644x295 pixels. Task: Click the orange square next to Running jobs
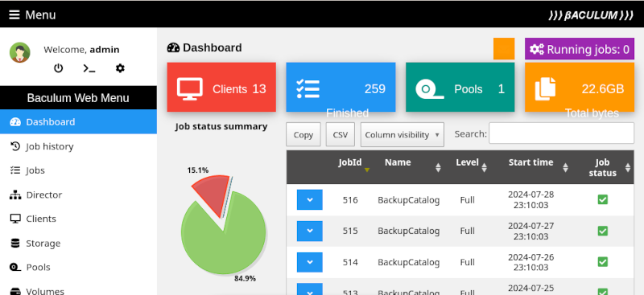[x=504, y=49]
